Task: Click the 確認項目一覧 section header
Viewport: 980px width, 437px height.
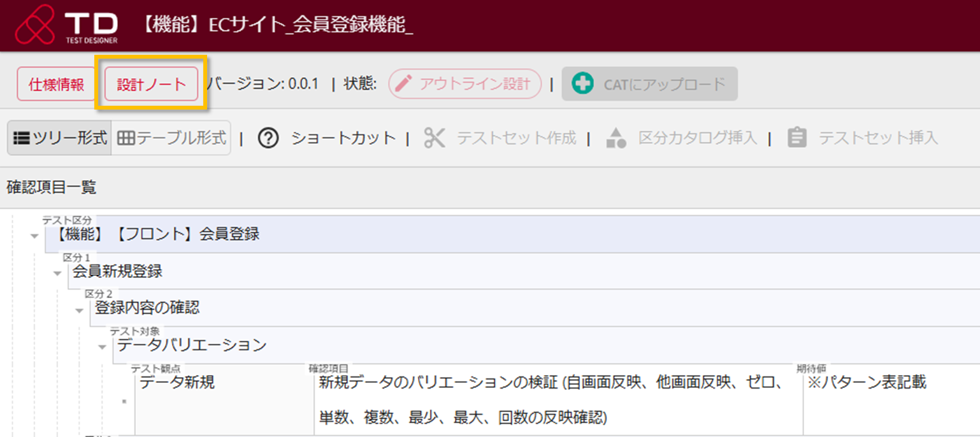Action: click(x=51, y=187)
